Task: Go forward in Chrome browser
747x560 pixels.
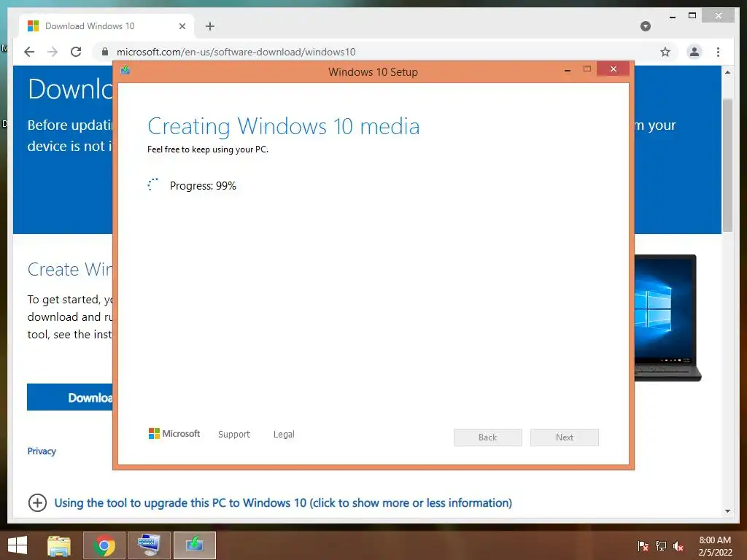Action: point(53,52)
